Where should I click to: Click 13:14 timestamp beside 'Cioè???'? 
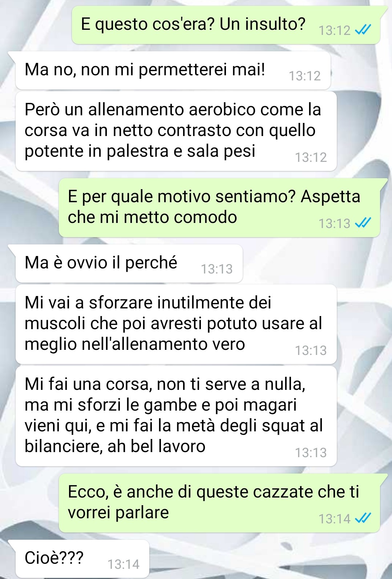[x=124, y=564]
